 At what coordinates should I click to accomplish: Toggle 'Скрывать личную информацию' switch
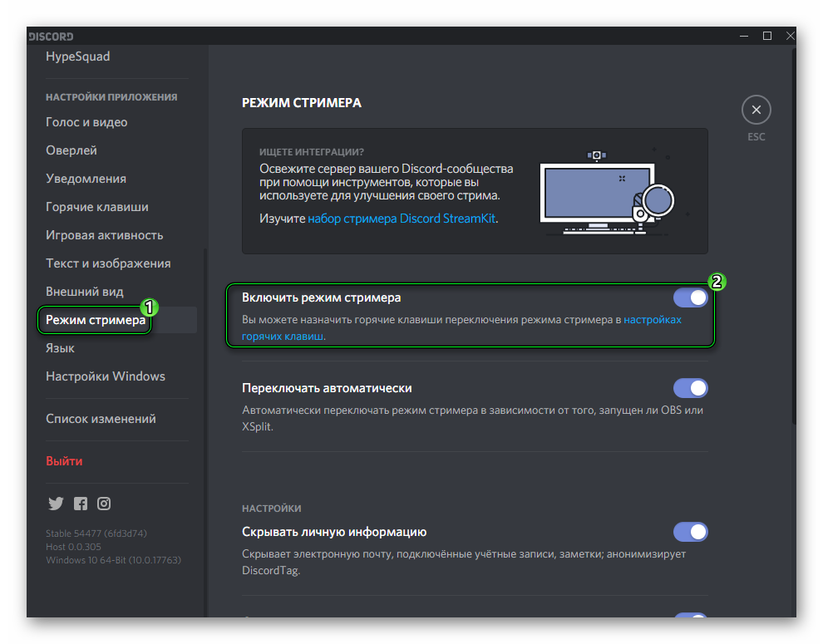point(690,532)
